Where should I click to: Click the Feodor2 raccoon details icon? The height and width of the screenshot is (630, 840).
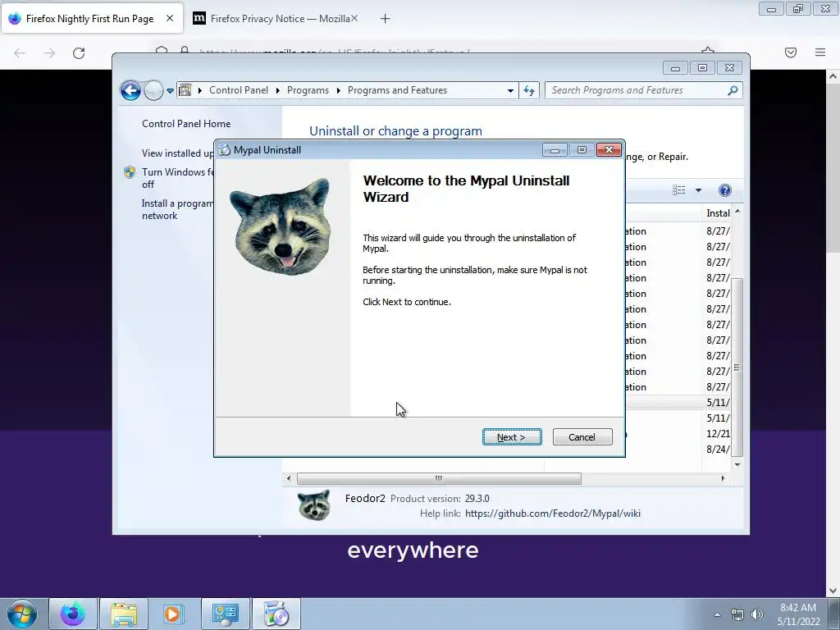[x=314, y=504]
